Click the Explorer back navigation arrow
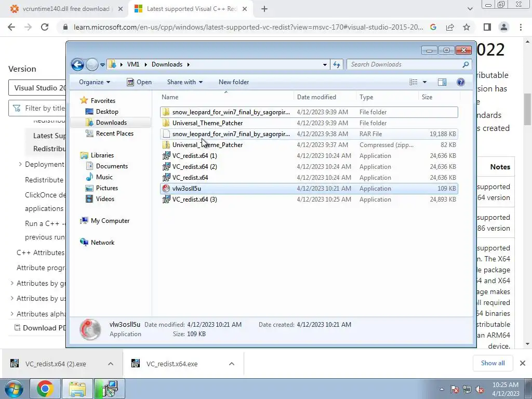The image size is (532, 399). (x=77, y=64)
